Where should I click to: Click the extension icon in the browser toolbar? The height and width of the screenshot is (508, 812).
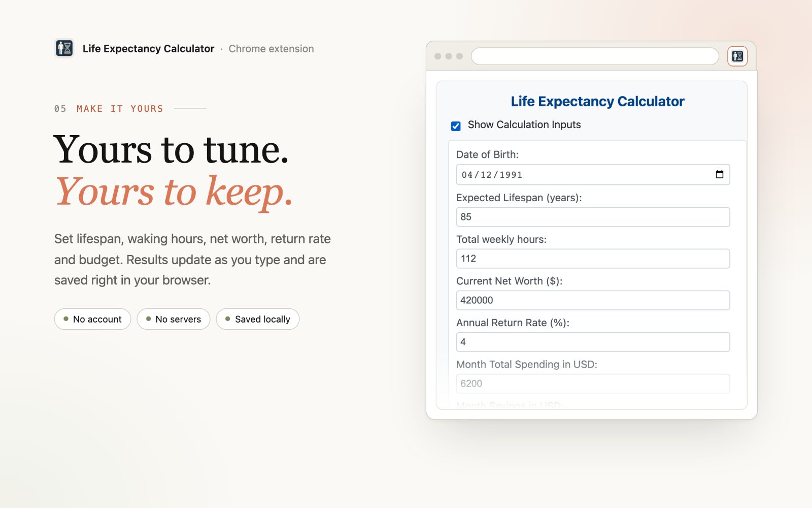coord(737,56)
